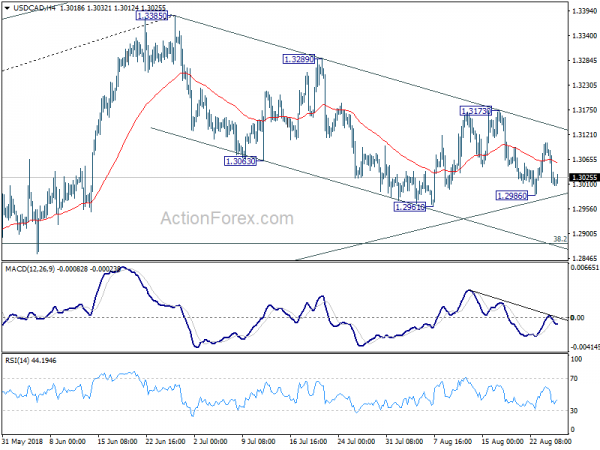The width and height of the screenshot is (600, 450).
Task: Click the 1.33940 price axis value
Action: coord(584,11)
